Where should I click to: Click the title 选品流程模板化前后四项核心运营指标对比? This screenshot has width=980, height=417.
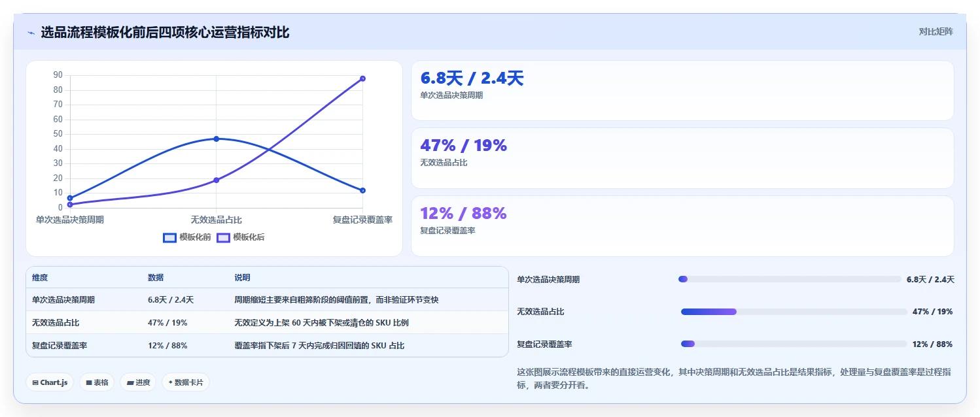[x=165, y=32]
